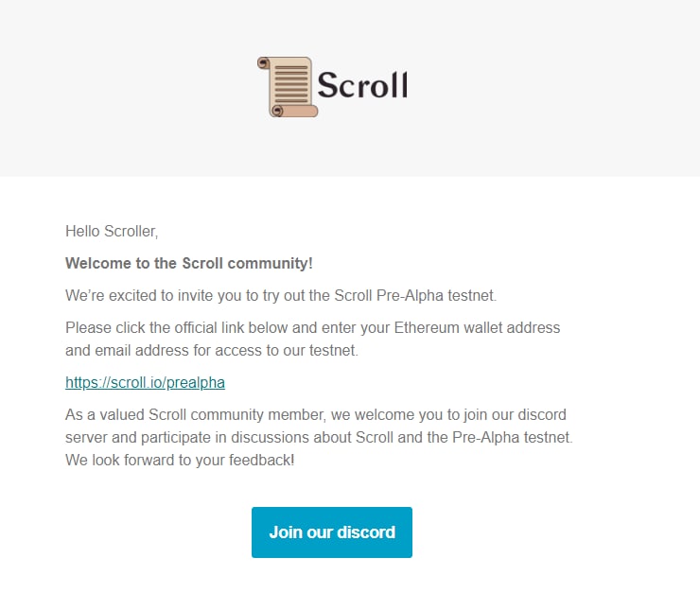
Task: Click 'We look forward to your feedback!' sentence
Action: point(180,460)
